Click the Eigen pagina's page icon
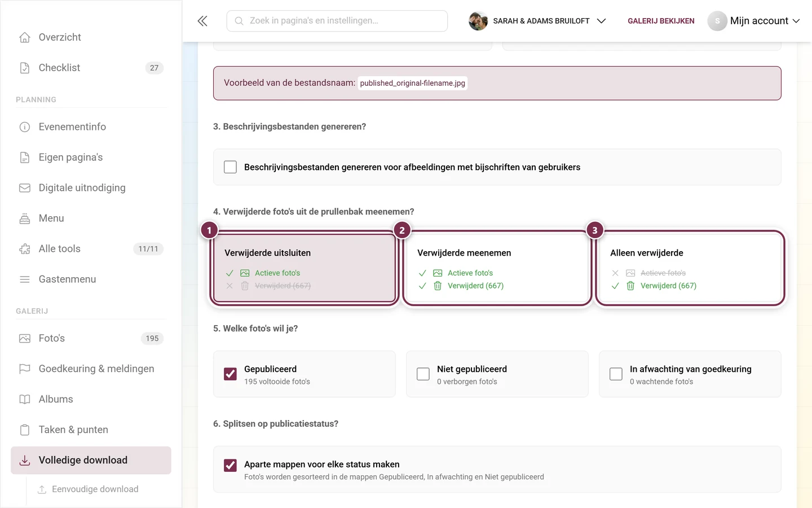Viewport: 812px width, 508px height. 25,157
